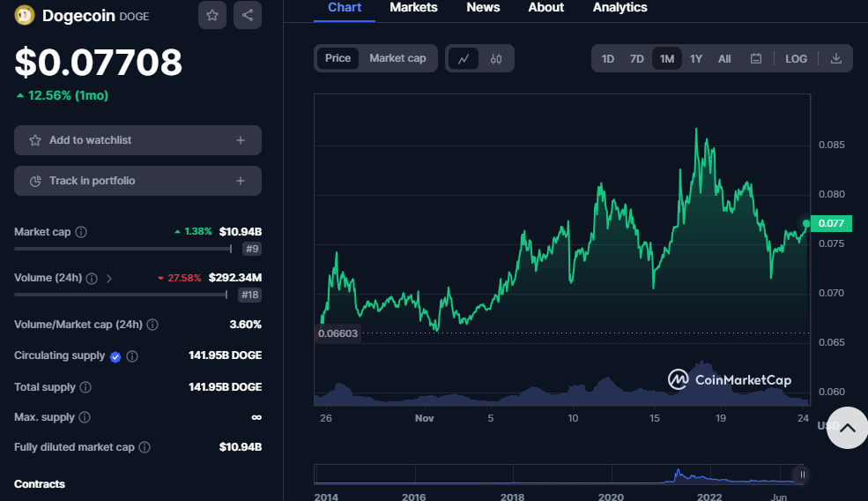Click the Volume rank progress bar

[x=121, y=295]
